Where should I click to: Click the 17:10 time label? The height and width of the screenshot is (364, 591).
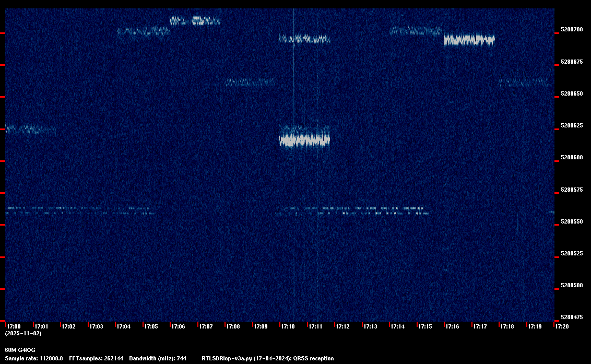point(288,326)
